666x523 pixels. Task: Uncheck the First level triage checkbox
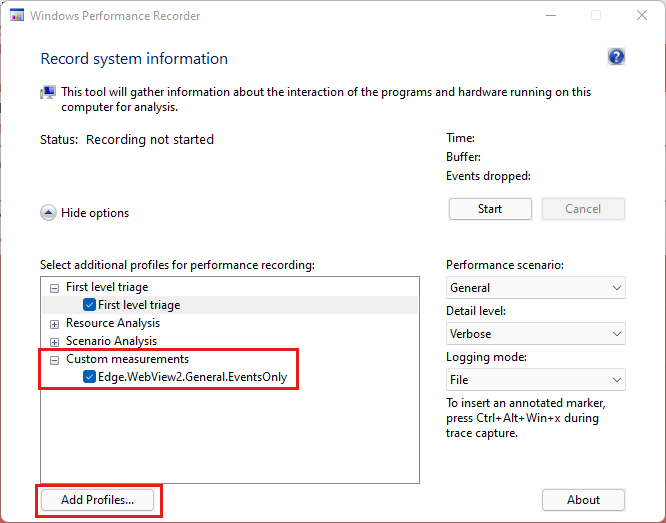coord(89,305)
